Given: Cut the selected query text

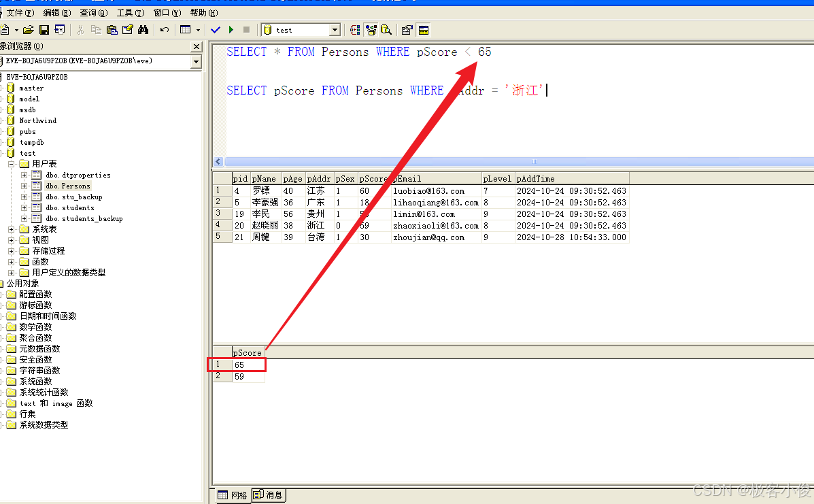Looking at the screenshot, I should pyautogui.click(x=80, y=30).
